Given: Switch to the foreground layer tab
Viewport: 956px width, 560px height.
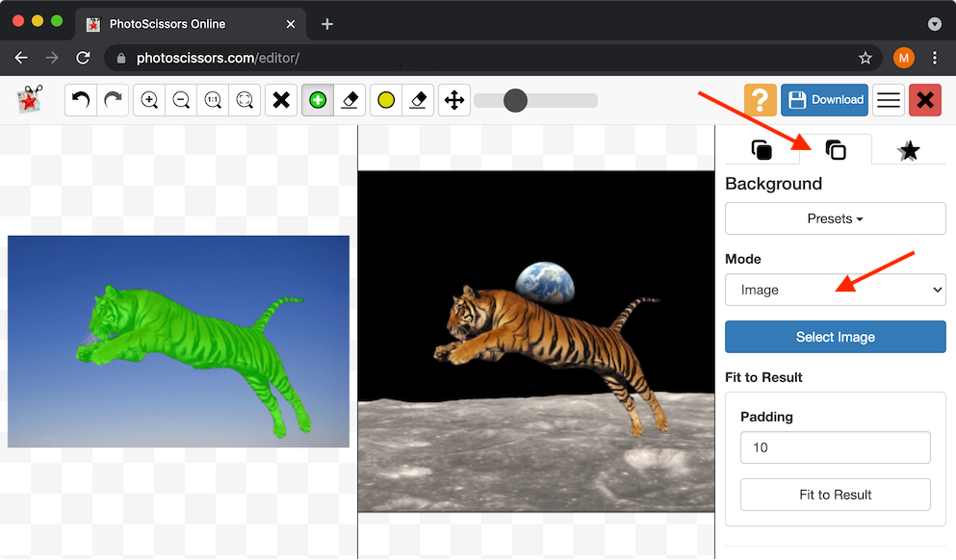Looking at the screenshot, I should (x=763, y=150).
